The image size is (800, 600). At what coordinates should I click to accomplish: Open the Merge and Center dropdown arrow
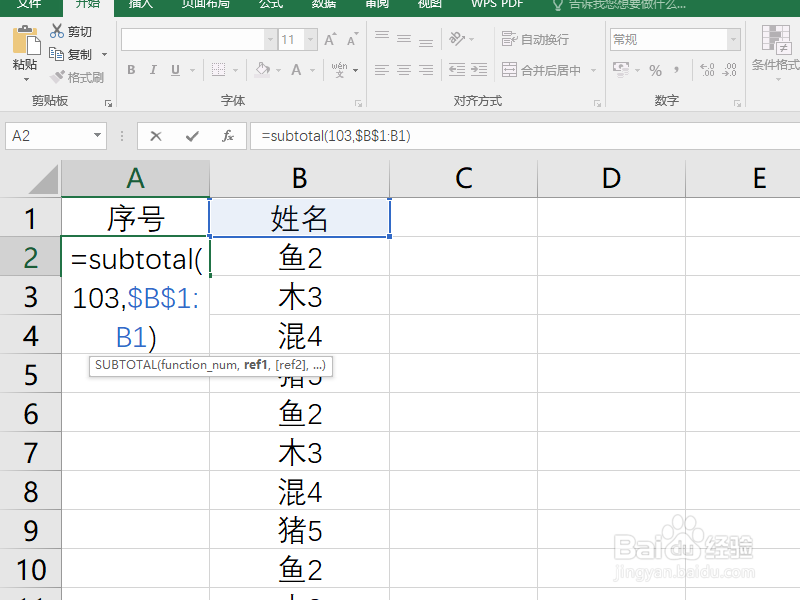(593, 69)
